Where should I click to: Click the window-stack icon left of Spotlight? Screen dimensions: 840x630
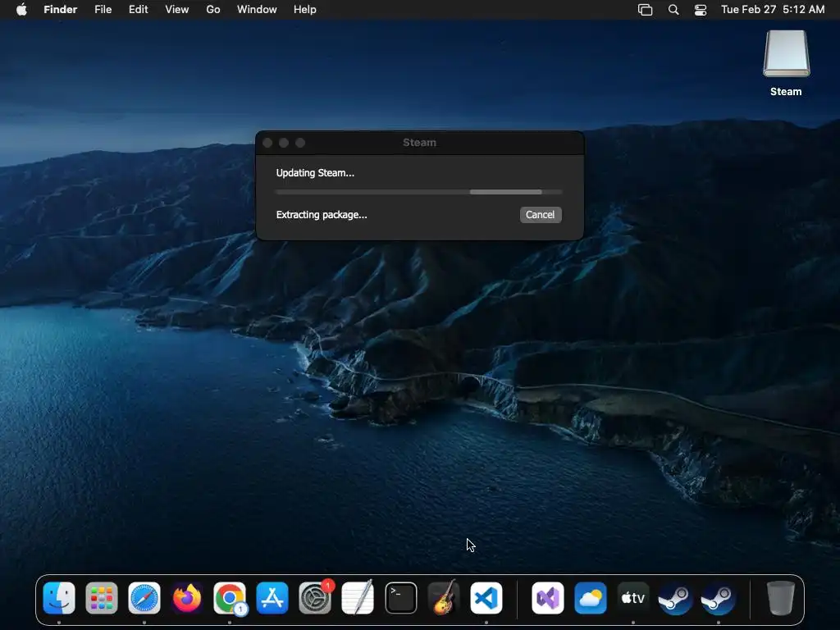(x=645, y=10)
